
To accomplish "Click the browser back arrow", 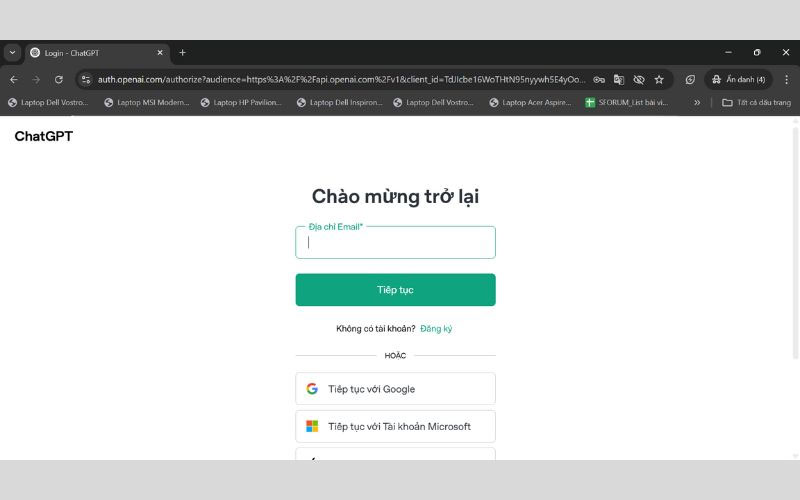I will [x=14, y=80].
